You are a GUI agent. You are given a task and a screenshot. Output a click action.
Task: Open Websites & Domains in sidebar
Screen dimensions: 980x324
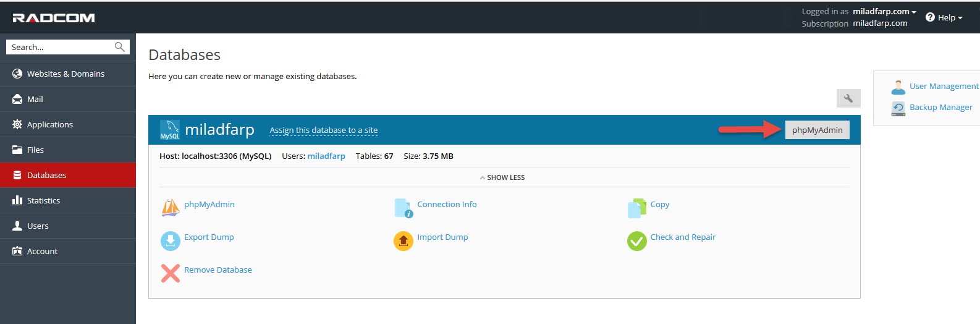65,74
